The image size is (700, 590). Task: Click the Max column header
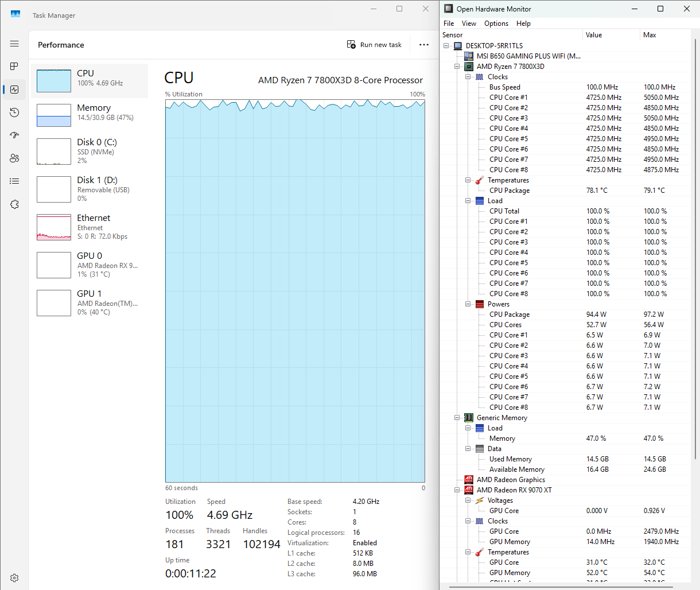point(666,35)
